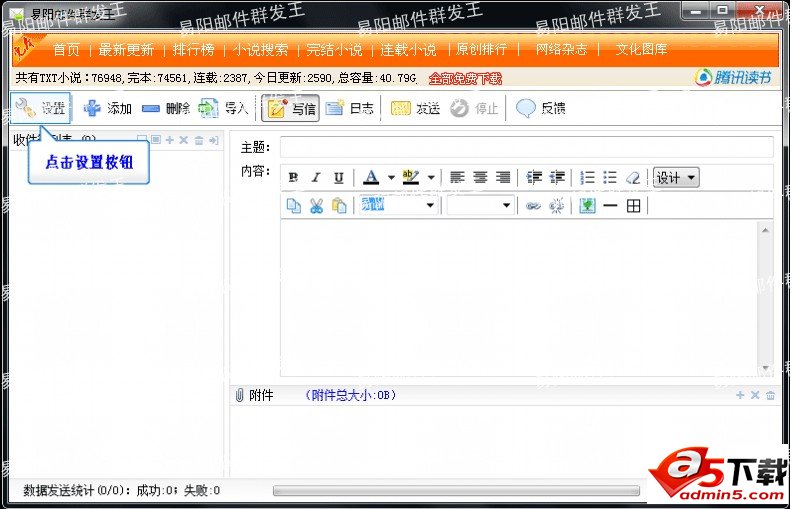Click the content editor scrollbar down arrow
Viewport: 793px width, 509px height.
[766, 368]
